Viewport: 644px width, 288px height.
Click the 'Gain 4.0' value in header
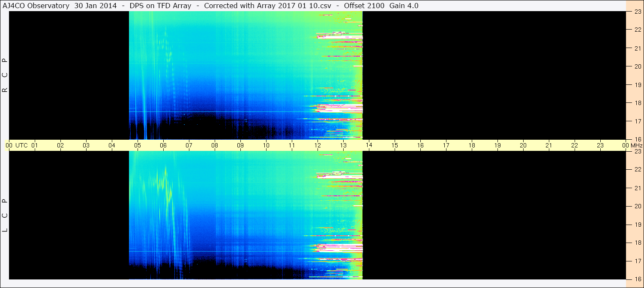[x=404, y=6]
